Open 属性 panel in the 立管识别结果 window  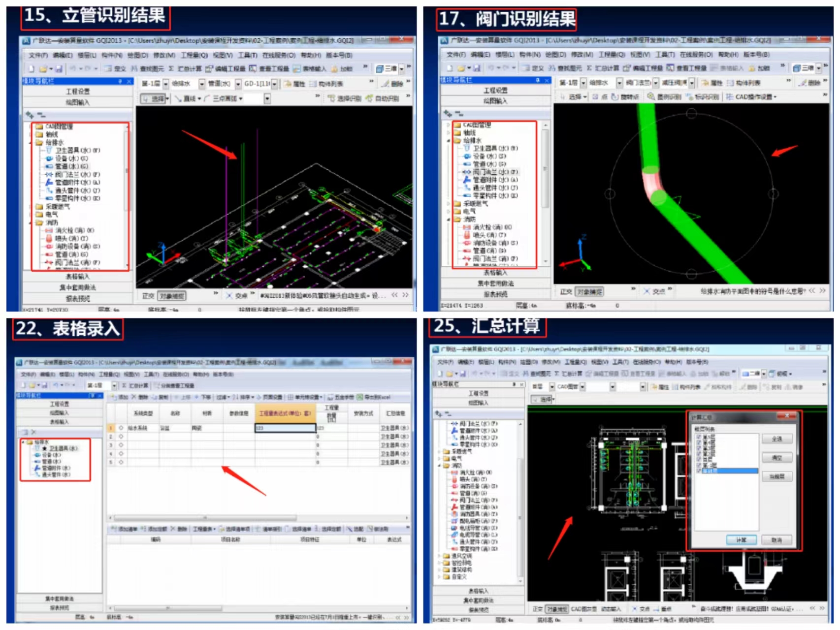(294, 84)
